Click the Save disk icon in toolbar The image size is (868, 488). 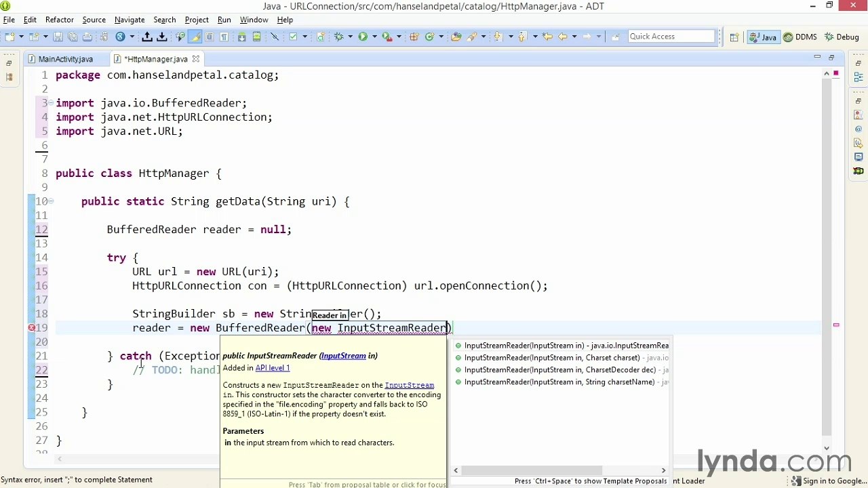pyautogui.click(x=58, y=37)
